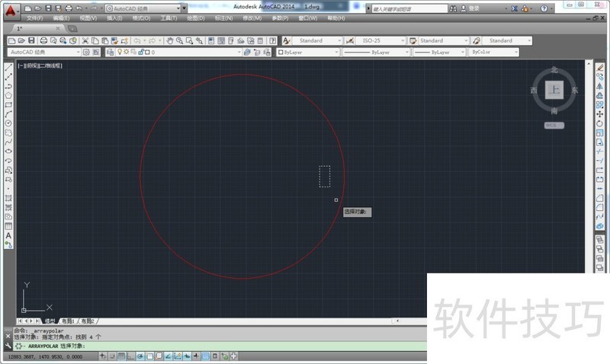Viewport: 610px width, 364px height.
Task: Toggle Polar Tracking in status bar
Action: [x=140, y=356]
